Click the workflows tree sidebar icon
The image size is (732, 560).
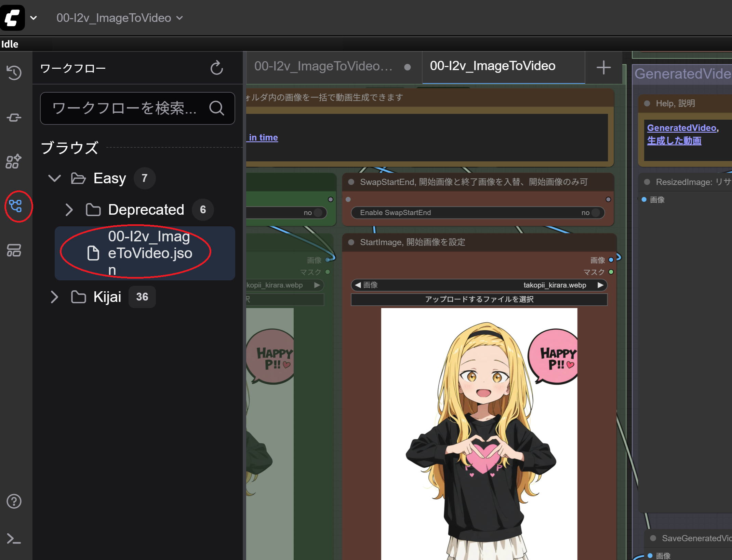click(15, 206)
